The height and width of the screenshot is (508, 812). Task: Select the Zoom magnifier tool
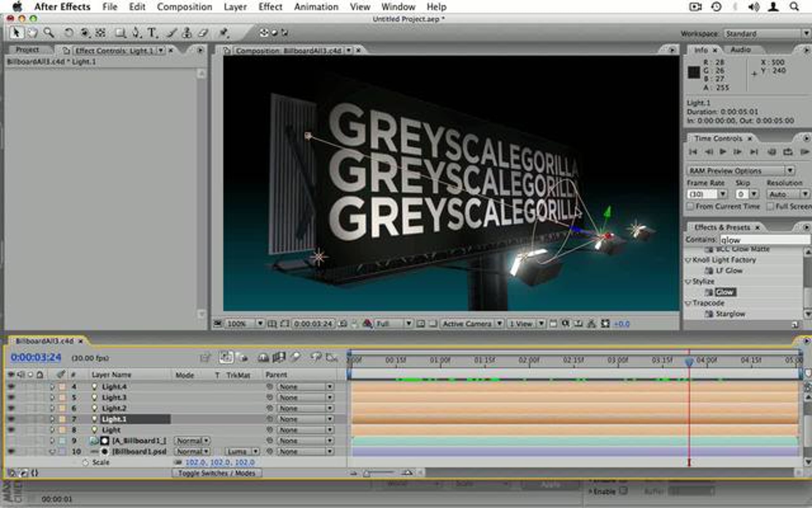click(49, 33)
